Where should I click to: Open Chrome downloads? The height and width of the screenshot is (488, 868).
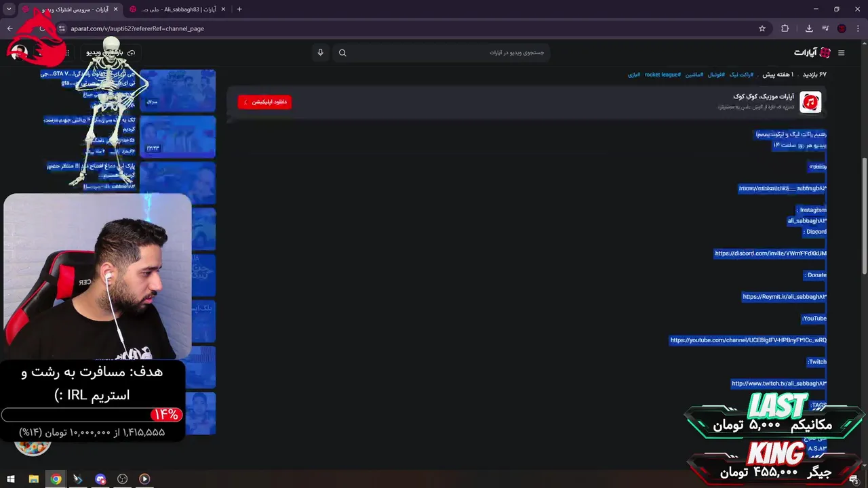pos(809,28)
